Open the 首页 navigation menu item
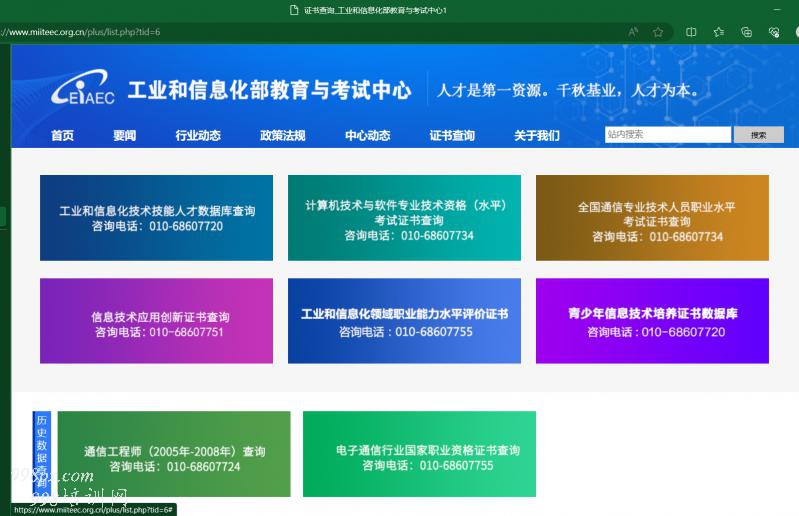This screenshot has height=516, width=799. [62, 136]
